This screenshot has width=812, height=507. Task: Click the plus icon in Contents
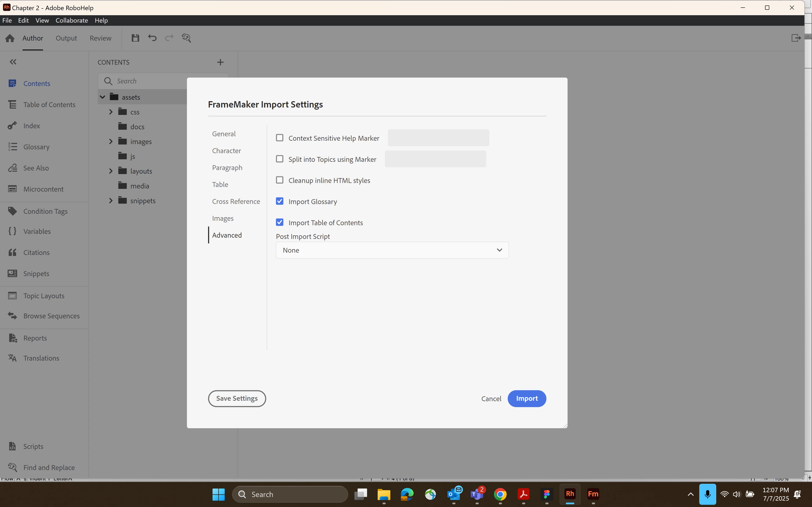tap(221, 62)
